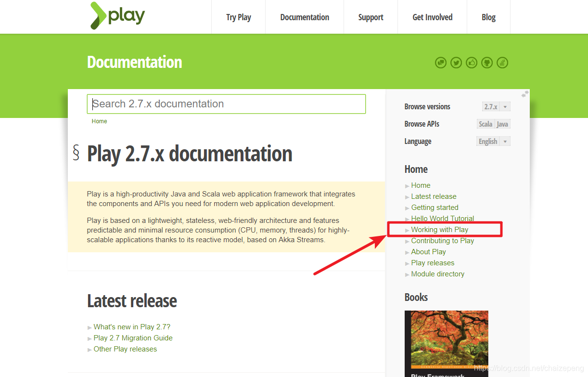
Task: Open the Play releases sidebar link
Action: pyautogui.click(x=433, y=263)
